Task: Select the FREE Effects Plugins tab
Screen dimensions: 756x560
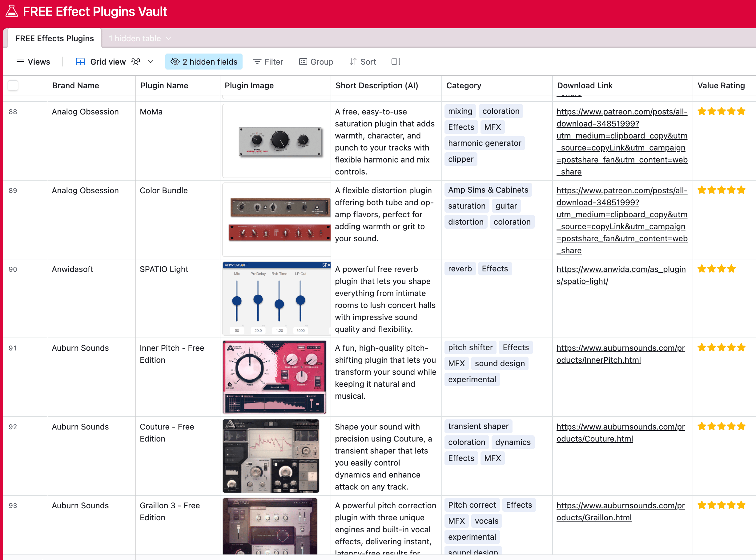Action: coord(54,38)
